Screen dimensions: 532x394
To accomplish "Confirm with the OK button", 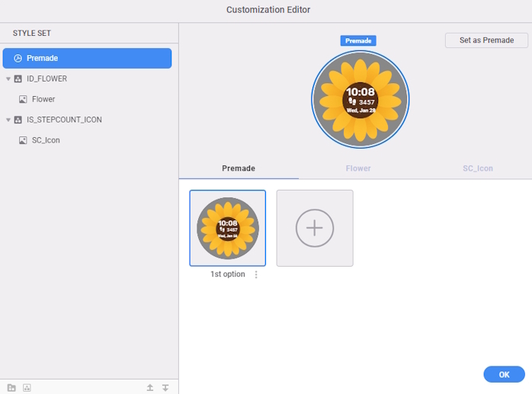I will 504,374.
